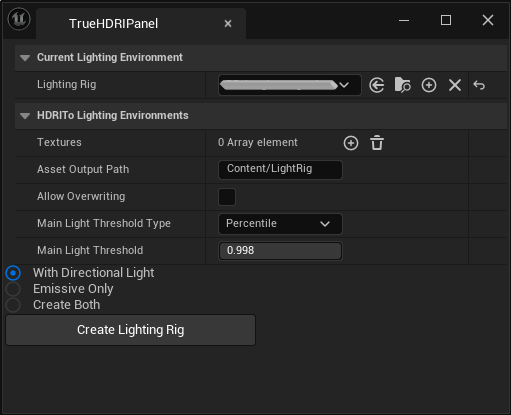511x415 pixels.
Task: Create new asset for Lighting Rig
Action: pos(429,85)
